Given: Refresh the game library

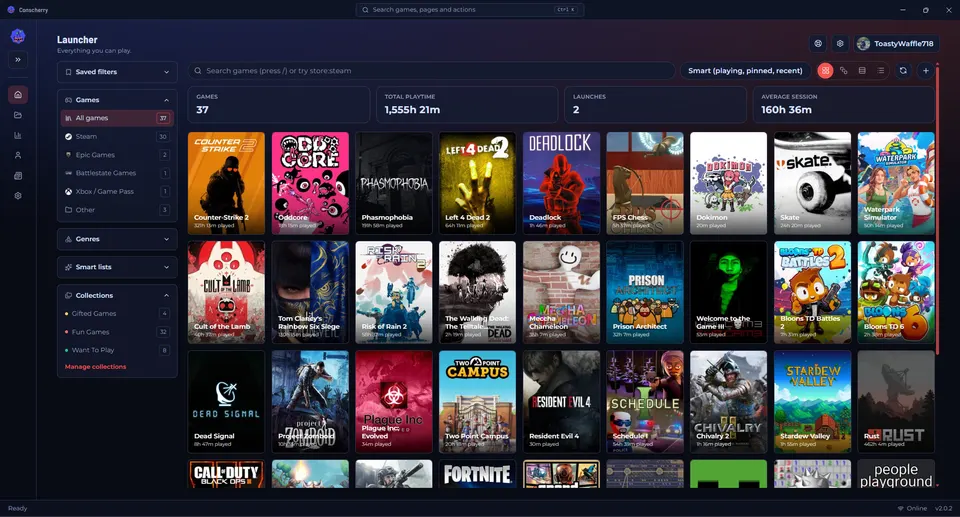Looking at the screenshot, I should (x=903, y=70).
